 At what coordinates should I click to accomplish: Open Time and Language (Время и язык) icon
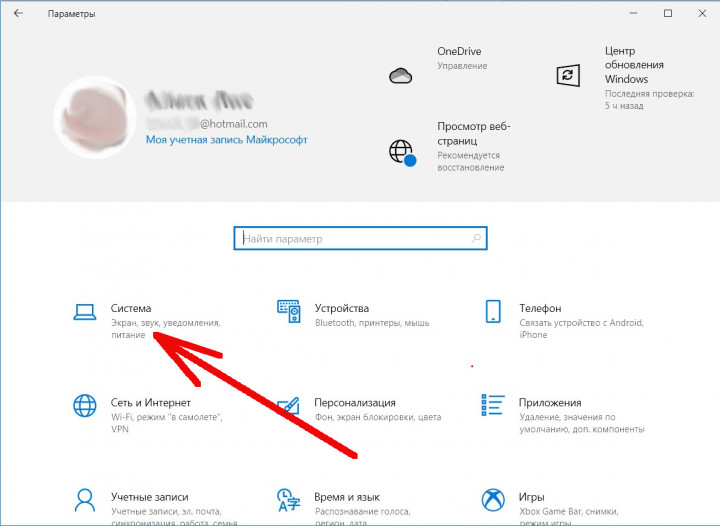pos(289,498)
